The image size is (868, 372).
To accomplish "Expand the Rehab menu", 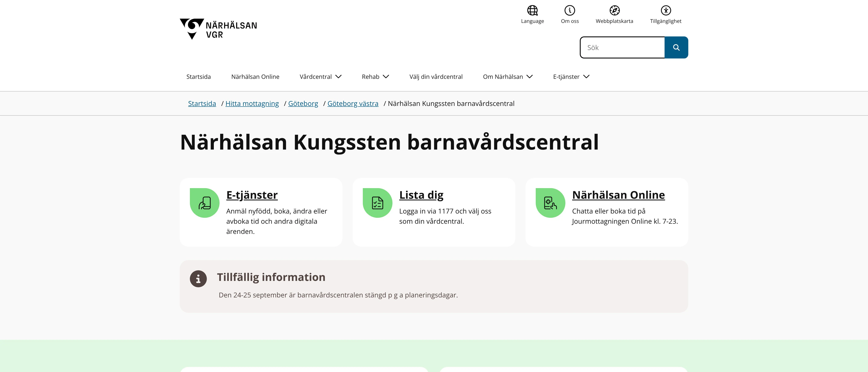I will click(375, 77).
